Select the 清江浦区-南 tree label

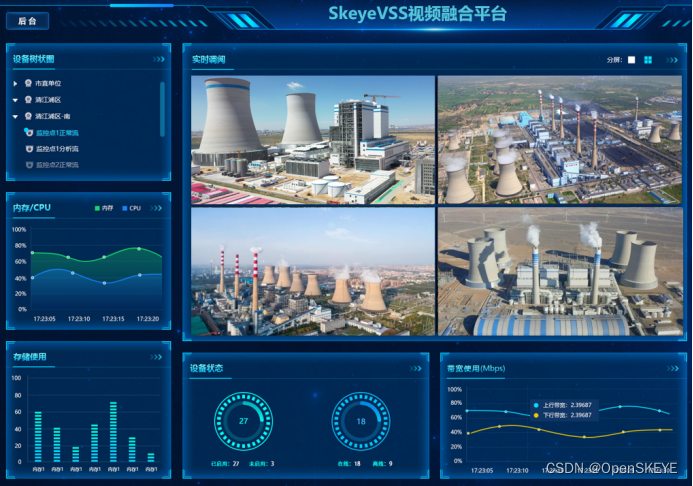[x=53, y=116]
